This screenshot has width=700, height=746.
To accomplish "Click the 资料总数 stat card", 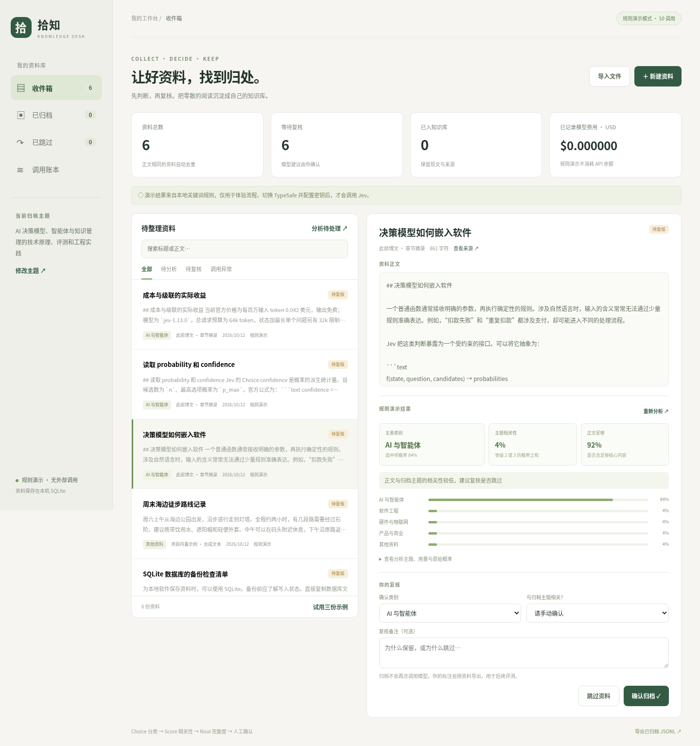I will click(x=197, y=145).
